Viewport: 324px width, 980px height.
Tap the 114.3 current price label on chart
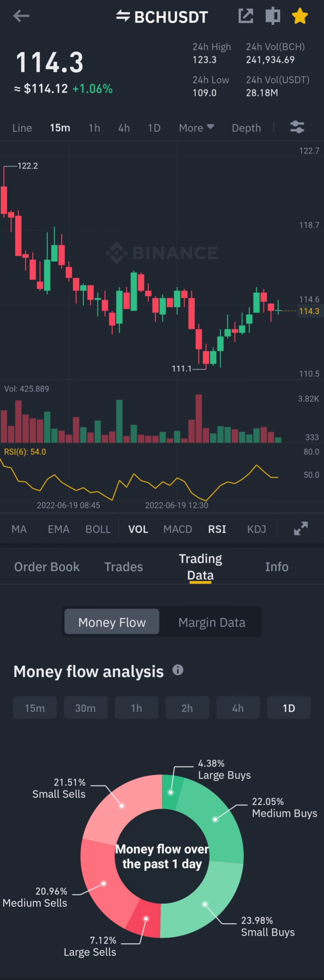309,311
